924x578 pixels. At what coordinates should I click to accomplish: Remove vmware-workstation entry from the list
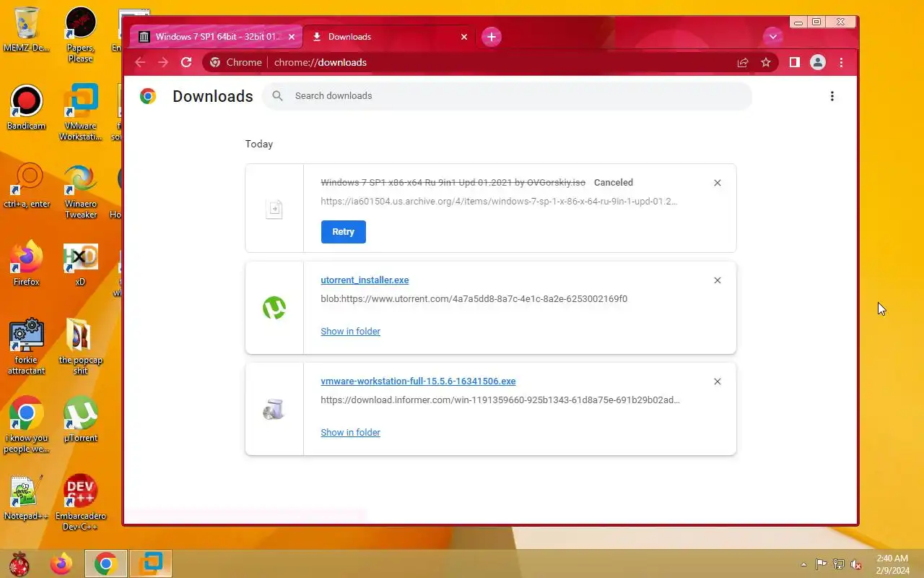(718, 381)
